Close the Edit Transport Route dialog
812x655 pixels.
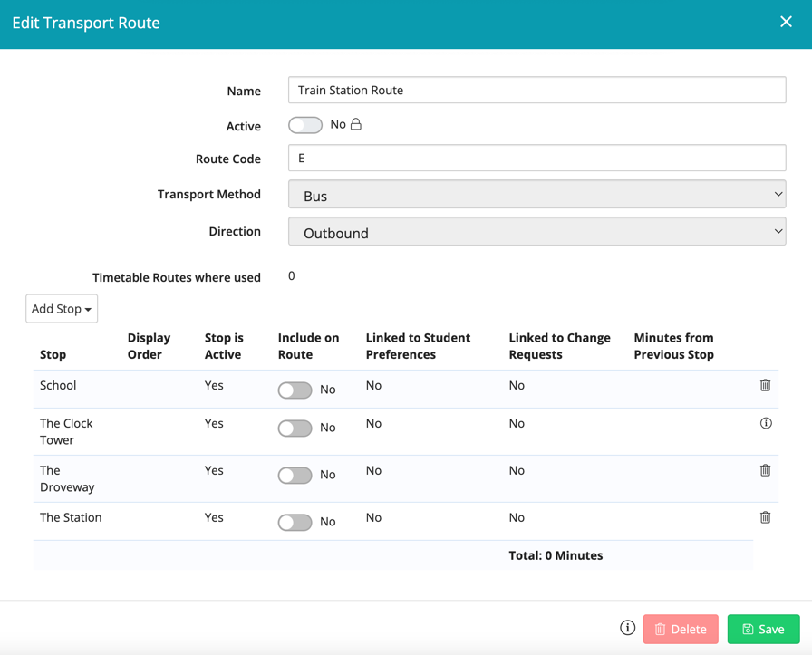coord(786,23)
